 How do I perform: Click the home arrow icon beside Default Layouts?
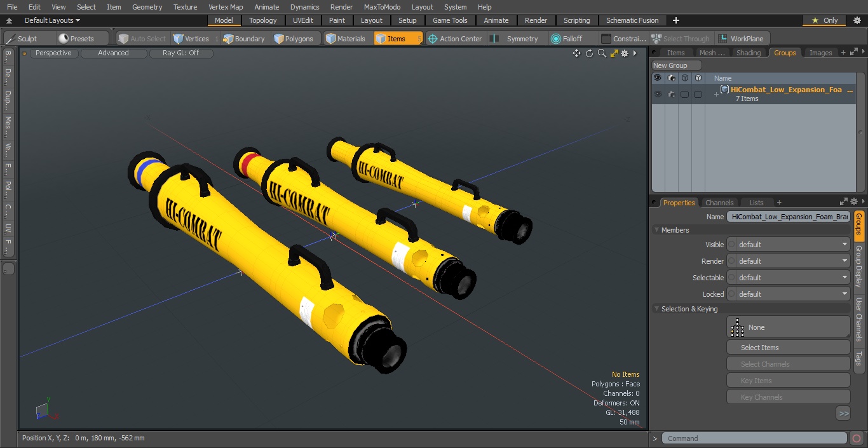coord(9,20)
